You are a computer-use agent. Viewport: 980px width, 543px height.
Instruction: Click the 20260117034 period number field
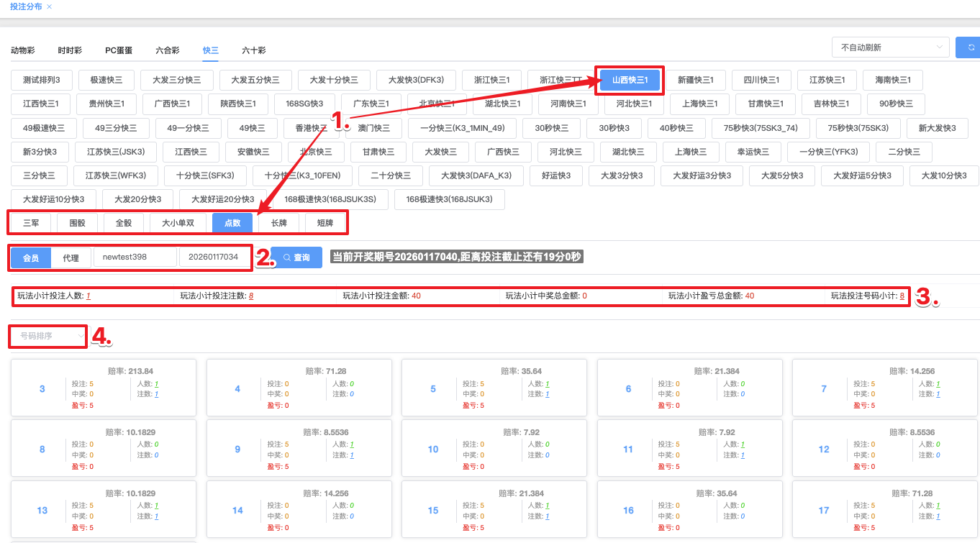[214, 257]
